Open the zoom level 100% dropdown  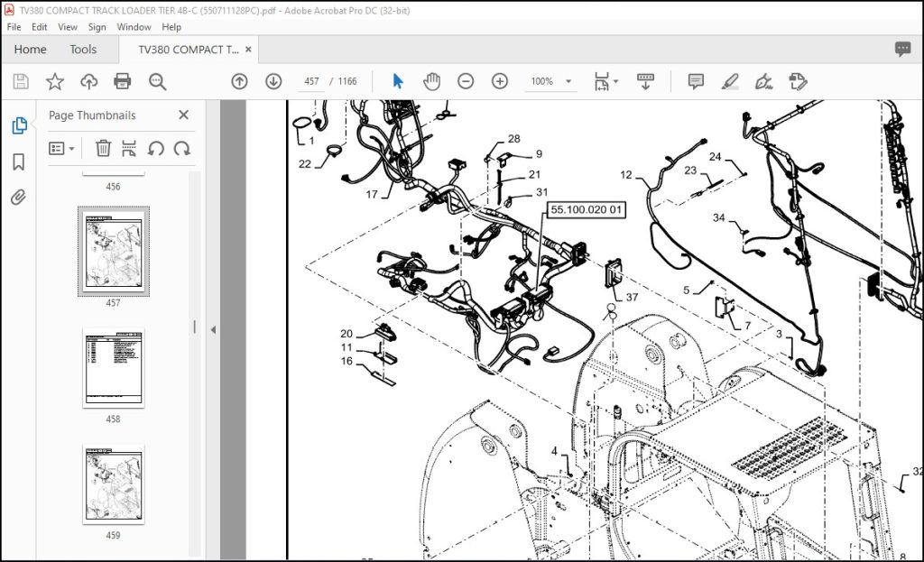point(550,81)
